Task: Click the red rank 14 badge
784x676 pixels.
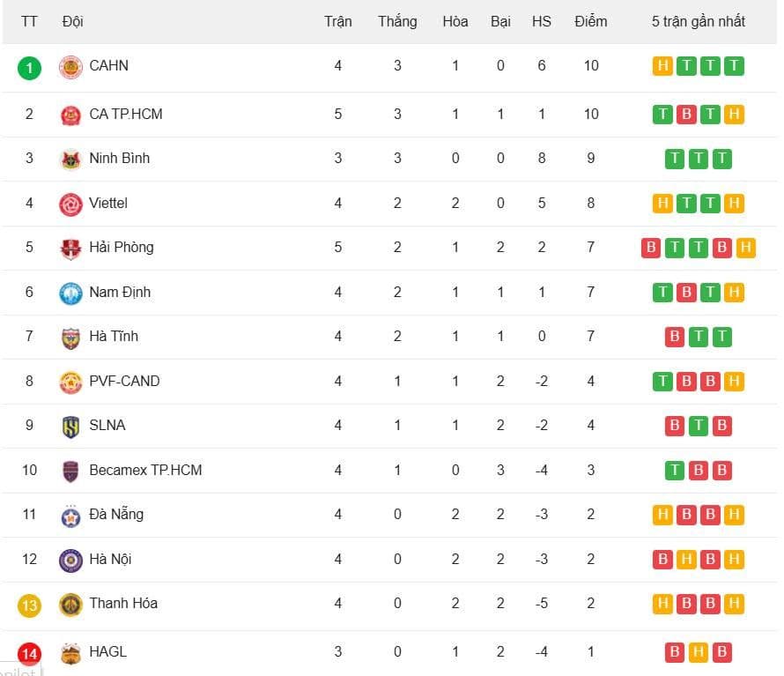Action: click(29, 654)
